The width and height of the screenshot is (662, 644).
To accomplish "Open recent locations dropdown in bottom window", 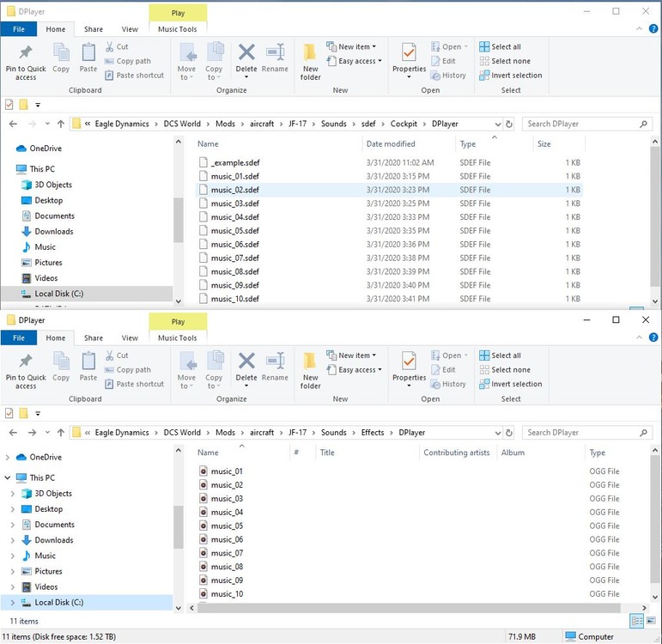I will [47, 433].
